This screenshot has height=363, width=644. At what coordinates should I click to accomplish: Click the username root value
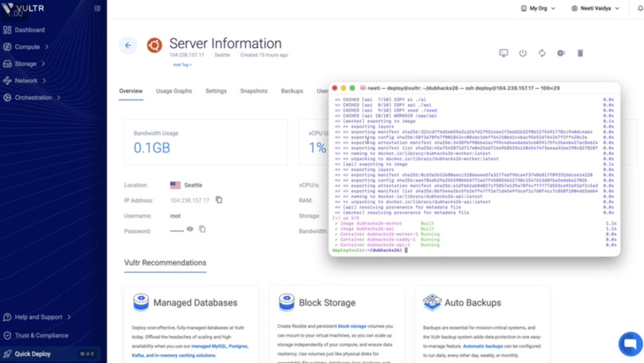click(175, 216)
